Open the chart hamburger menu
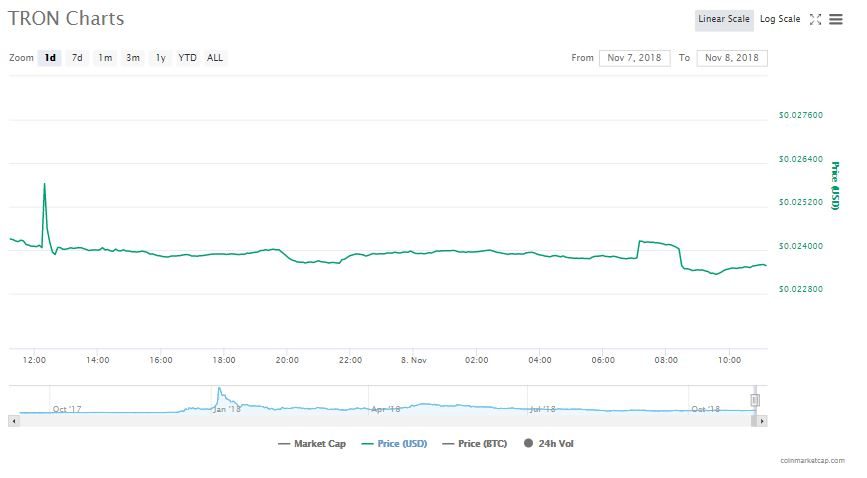The height and width of the screenshot is (478, 867). pyautogui.click(x=836, y=19)
